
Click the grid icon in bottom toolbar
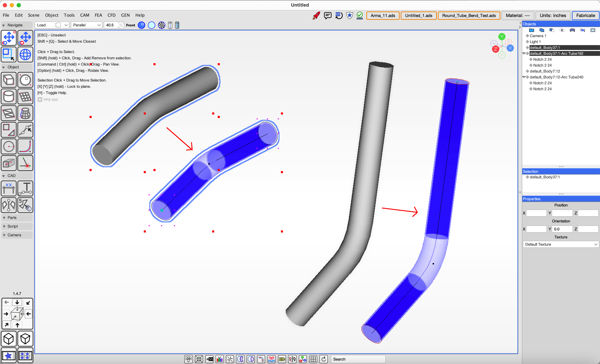pos(313,359)
